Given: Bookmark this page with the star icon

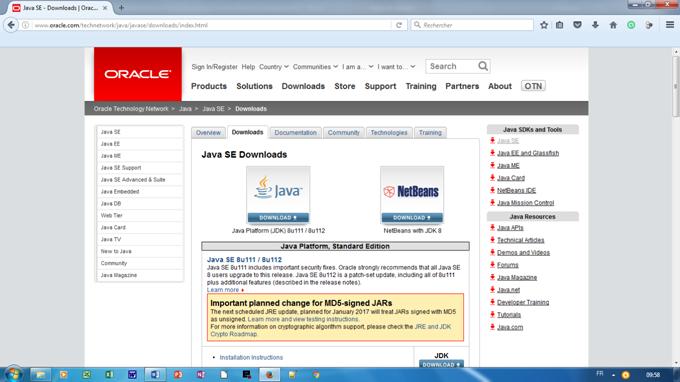Looking at the screenshot, I should click(x=544, y=25).
